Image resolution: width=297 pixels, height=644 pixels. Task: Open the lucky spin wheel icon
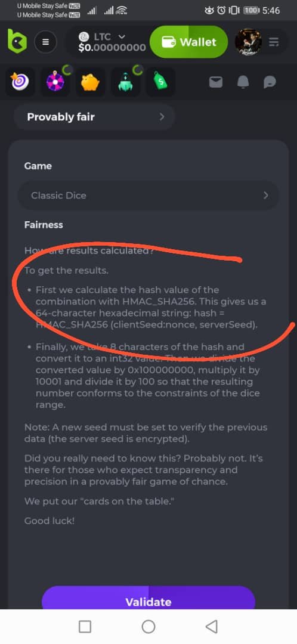point(55,82)
